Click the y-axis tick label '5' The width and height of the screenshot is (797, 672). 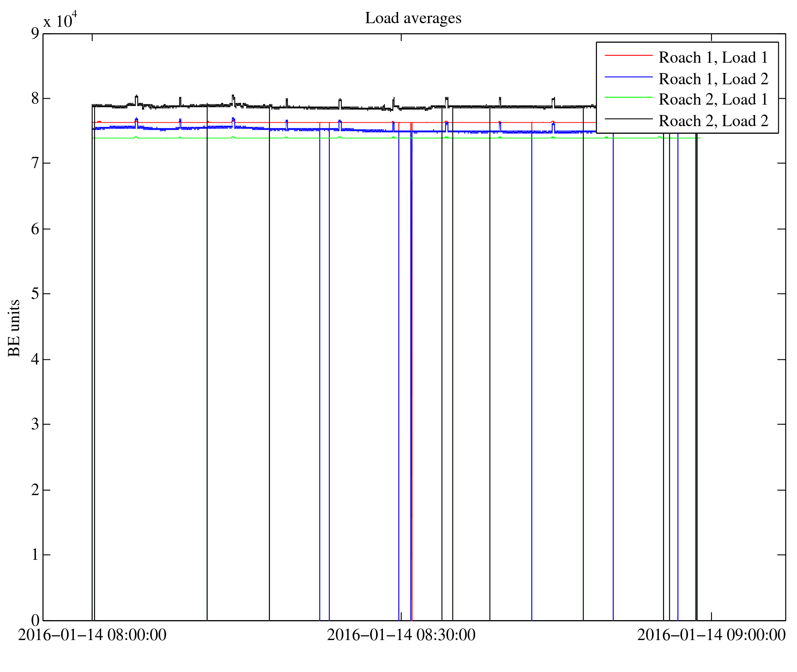35,294
